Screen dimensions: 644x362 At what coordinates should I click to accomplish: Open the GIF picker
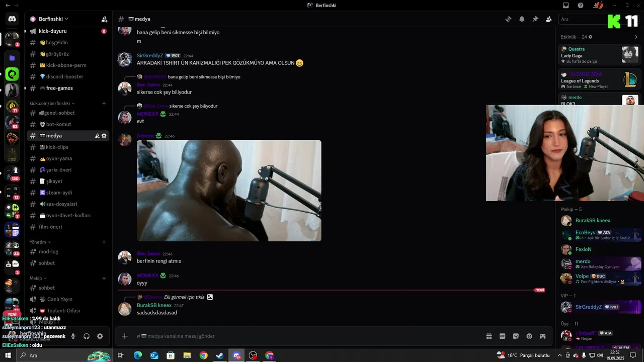point(502,336)
